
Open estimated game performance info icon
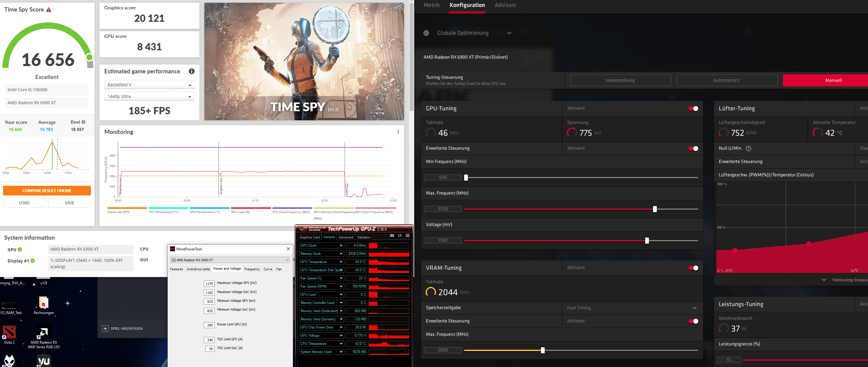pos(192,72)
